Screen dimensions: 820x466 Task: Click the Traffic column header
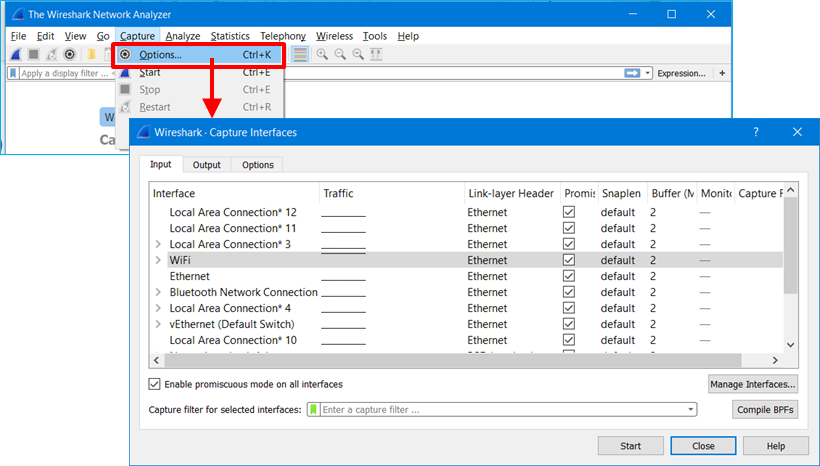(392, 194)
